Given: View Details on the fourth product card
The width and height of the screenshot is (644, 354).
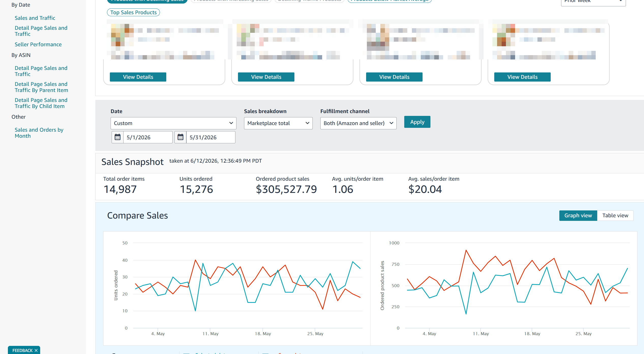Looking at the screenshot, I should [x=522, y=77].
